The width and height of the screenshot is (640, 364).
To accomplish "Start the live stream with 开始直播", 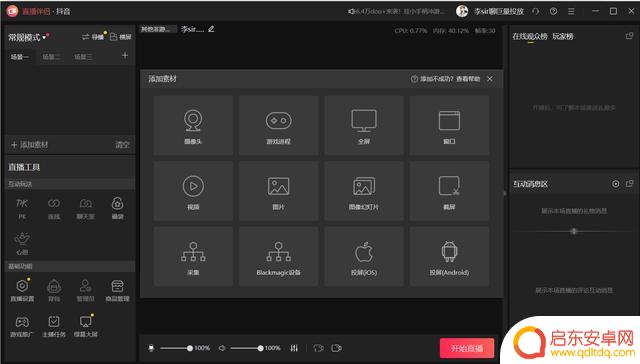I will [x=467, y=348].
